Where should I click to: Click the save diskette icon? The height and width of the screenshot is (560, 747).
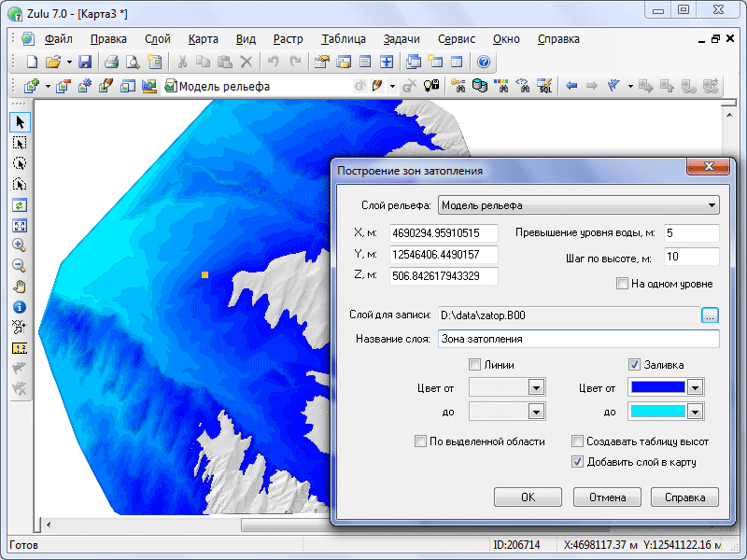click(x=85, y=63)
